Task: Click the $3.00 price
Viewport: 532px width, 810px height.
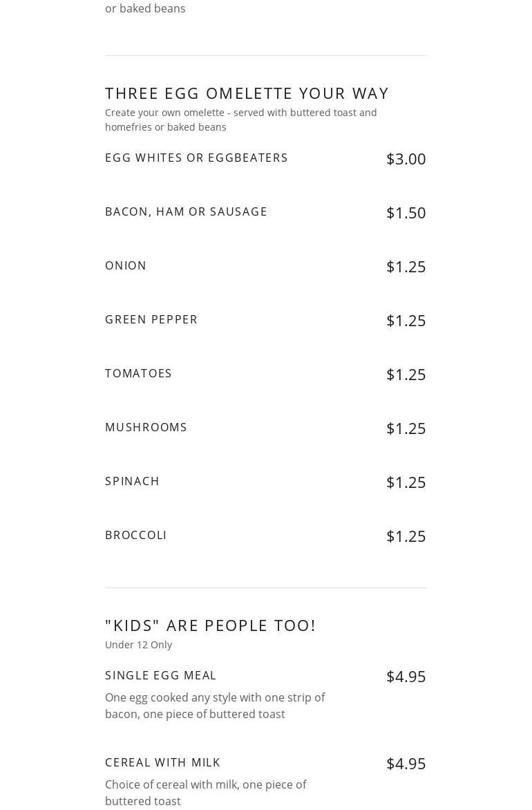Action: [406, 159]
